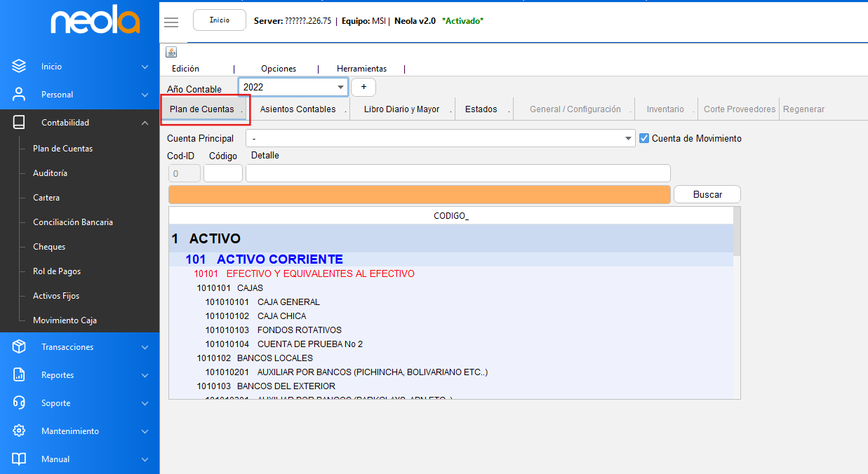Click the Transacciones box icon
The image size is (868, 474).
point(19,347)
